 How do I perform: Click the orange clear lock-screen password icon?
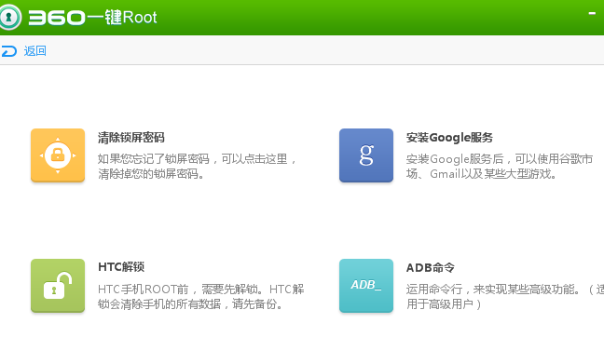pyautogui.click(x=58, y=155)
